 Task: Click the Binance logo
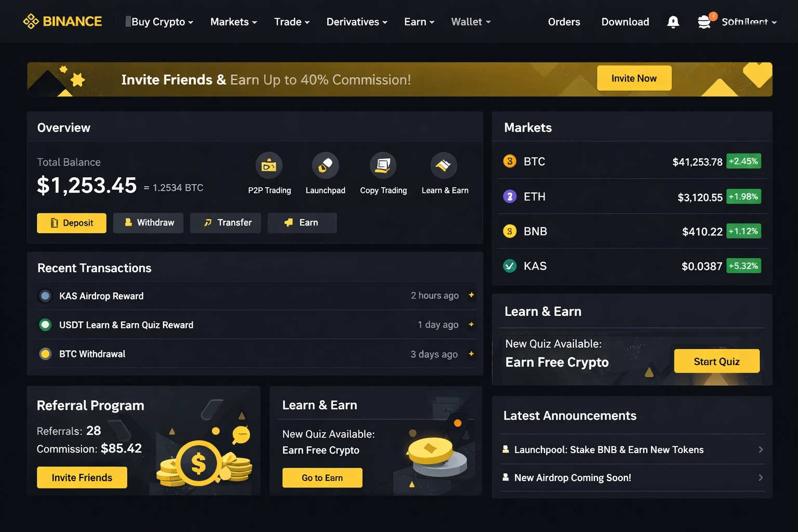(62, 21)
